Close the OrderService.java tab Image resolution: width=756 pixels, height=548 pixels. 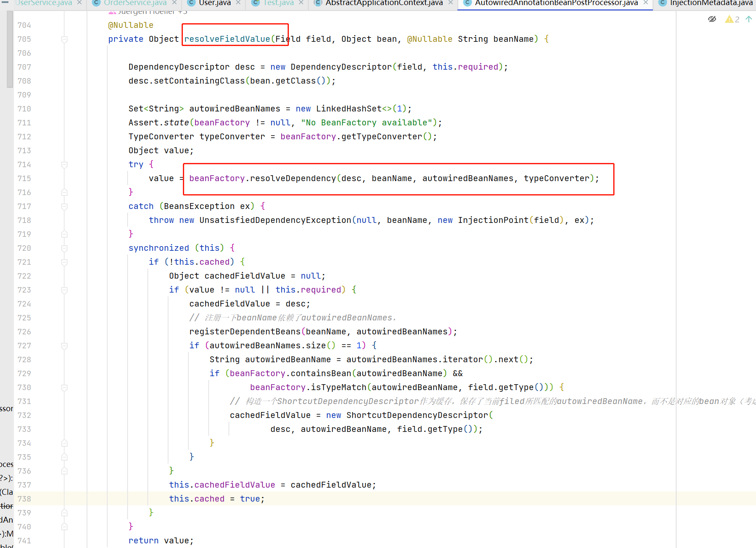pos(174,3)
